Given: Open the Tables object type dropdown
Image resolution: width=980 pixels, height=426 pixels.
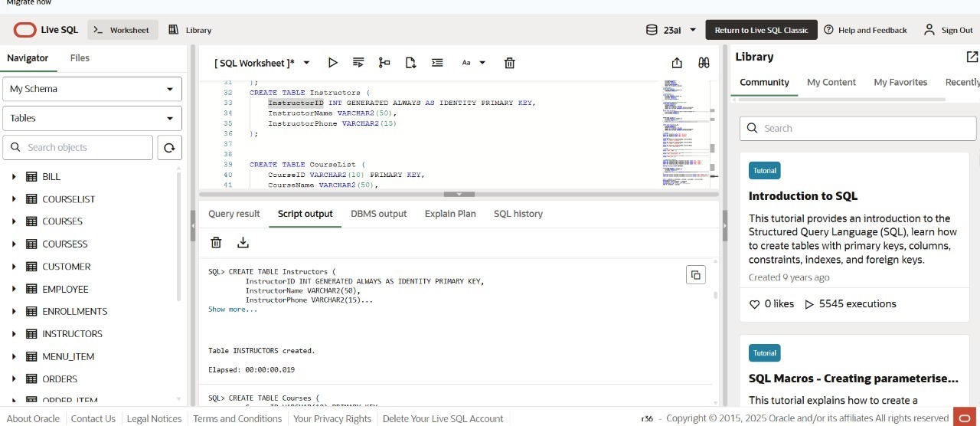Looking at the screenshot, I should [x=92, y=118].
